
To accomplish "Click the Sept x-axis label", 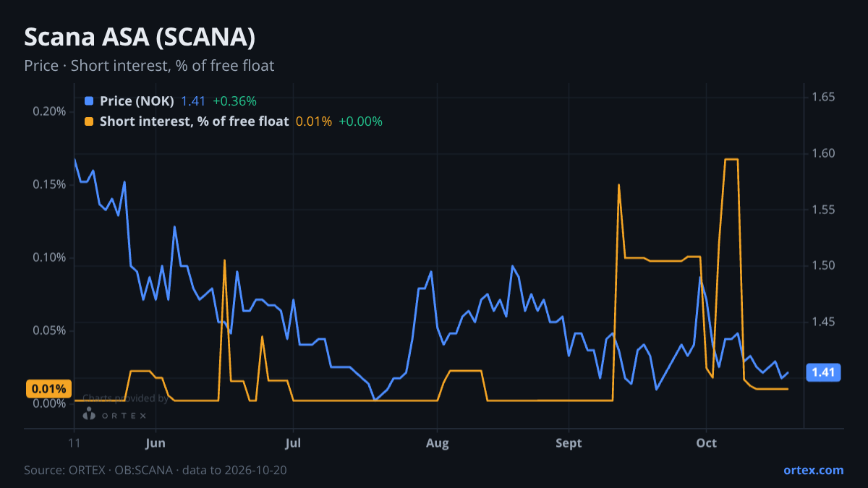I will pyautogui.click(x=569, y=443).
